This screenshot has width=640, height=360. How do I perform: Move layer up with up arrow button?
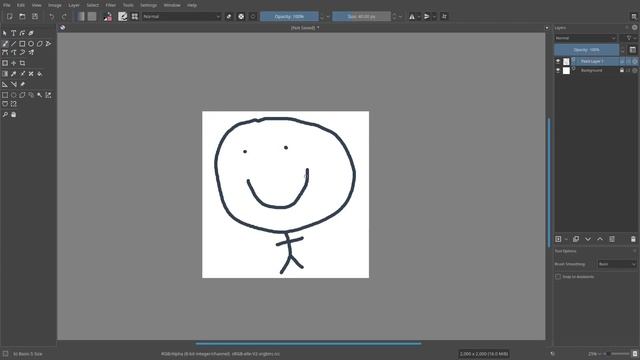coord(600,239)
